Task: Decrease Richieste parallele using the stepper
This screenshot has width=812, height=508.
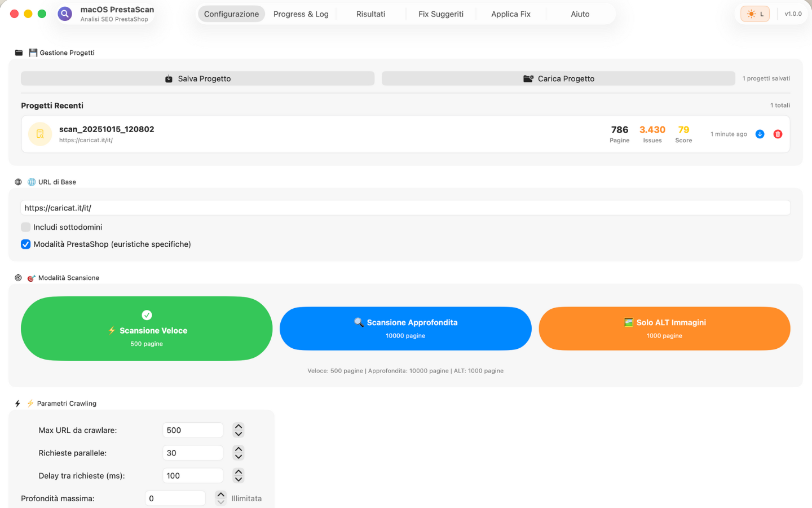Action: coord(238,456)
